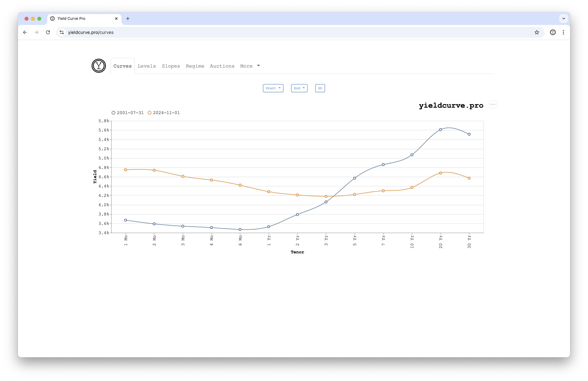Open the Chrome three-dot menu
This screenshot has height=381, width=588.
pyautogui.click(x=563, y=32)
